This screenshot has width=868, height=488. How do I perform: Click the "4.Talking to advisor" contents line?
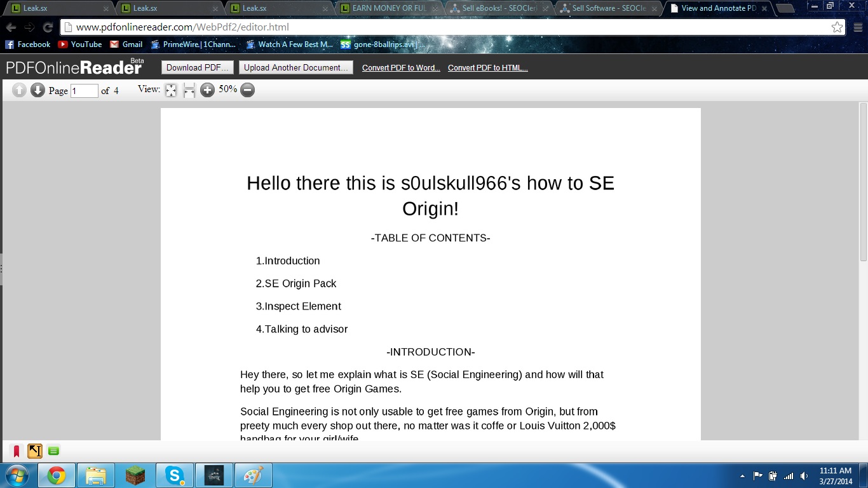coord(302,329)
